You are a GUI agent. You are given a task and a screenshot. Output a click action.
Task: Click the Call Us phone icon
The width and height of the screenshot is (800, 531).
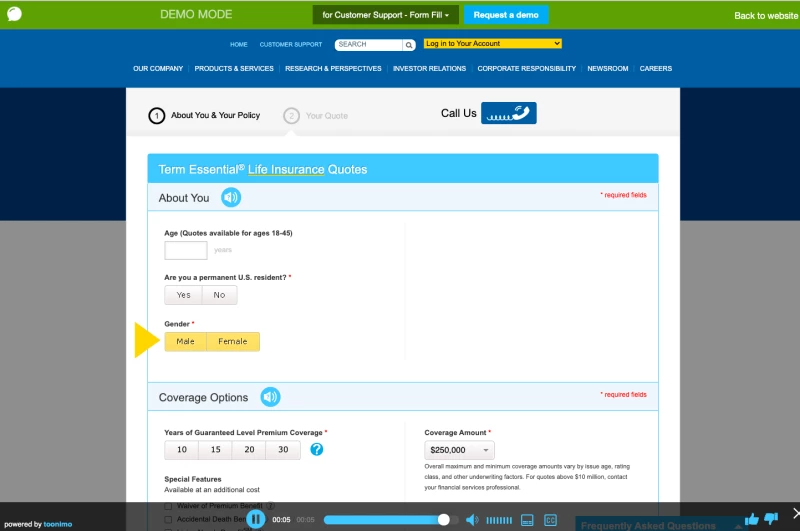click(x=508, y=113)
